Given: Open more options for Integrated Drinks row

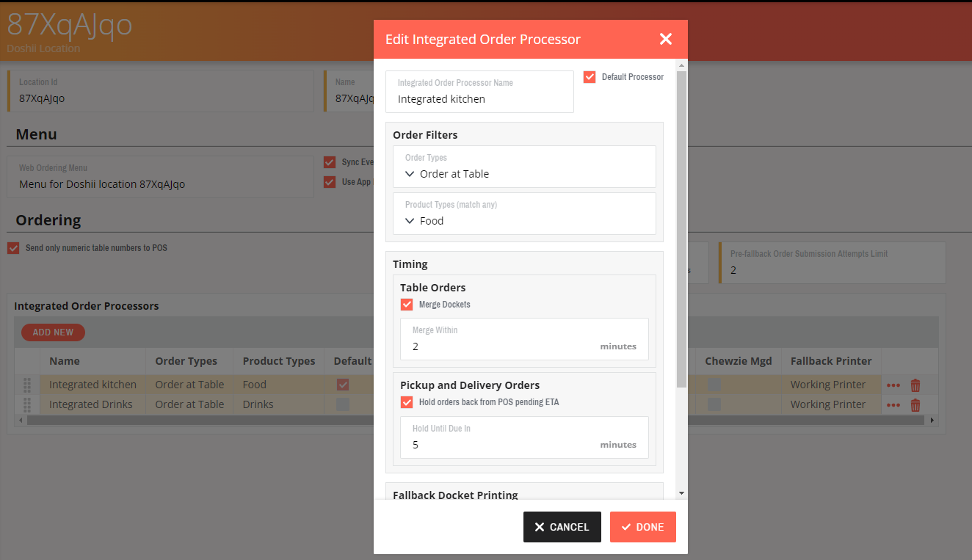Looking at the screenshot, I should tap(893, 404).
